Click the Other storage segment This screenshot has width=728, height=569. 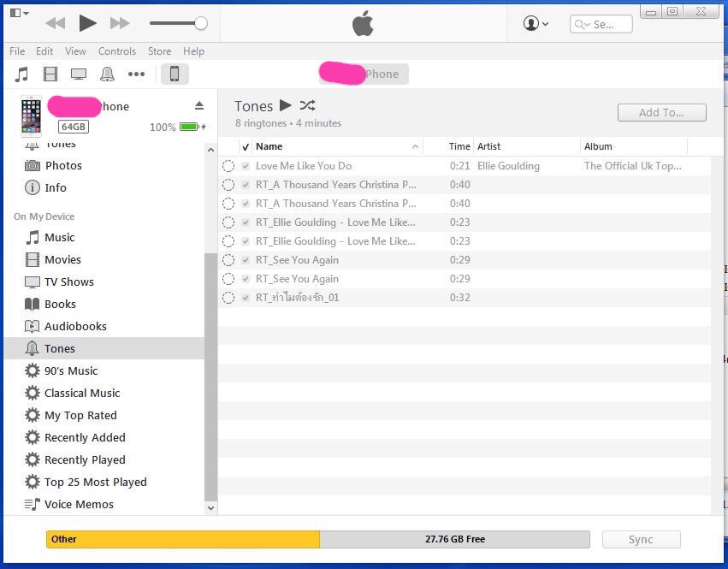point(183,539)
